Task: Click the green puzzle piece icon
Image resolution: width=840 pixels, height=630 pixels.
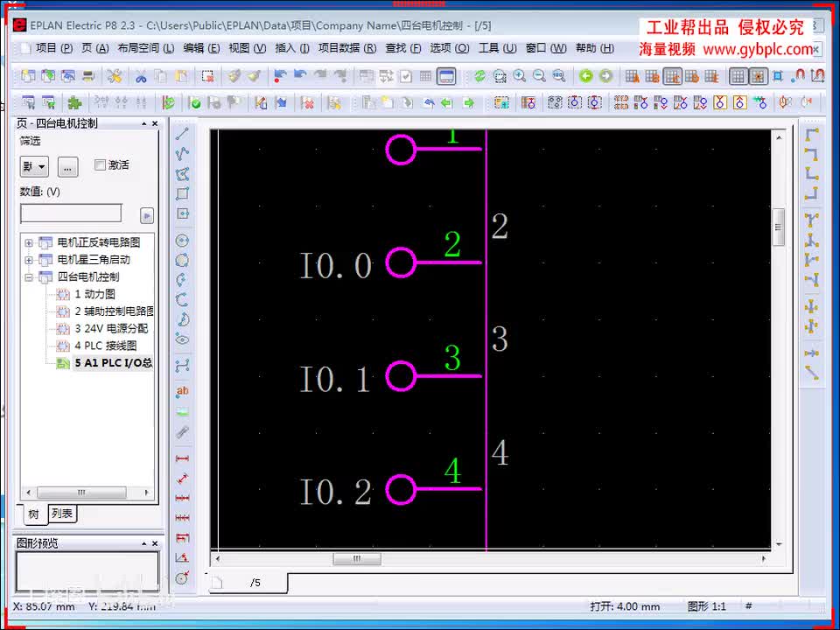Action: [73, 102]
